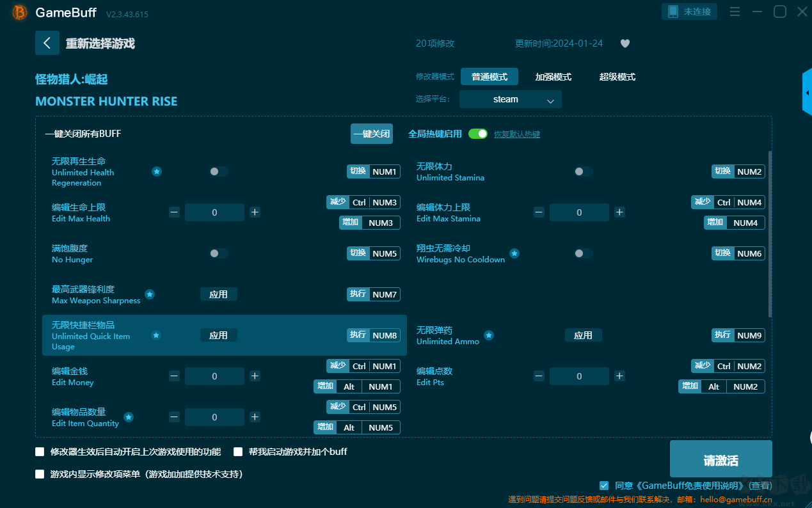This screenshot has height=508, width=812.
Task: Open the steam platform dropdown
Action: click(x=511, y=99)
